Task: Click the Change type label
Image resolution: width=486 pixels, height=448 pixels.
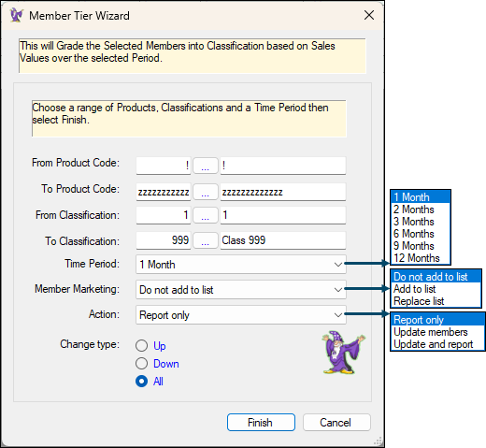Action: tap(90, 344)
